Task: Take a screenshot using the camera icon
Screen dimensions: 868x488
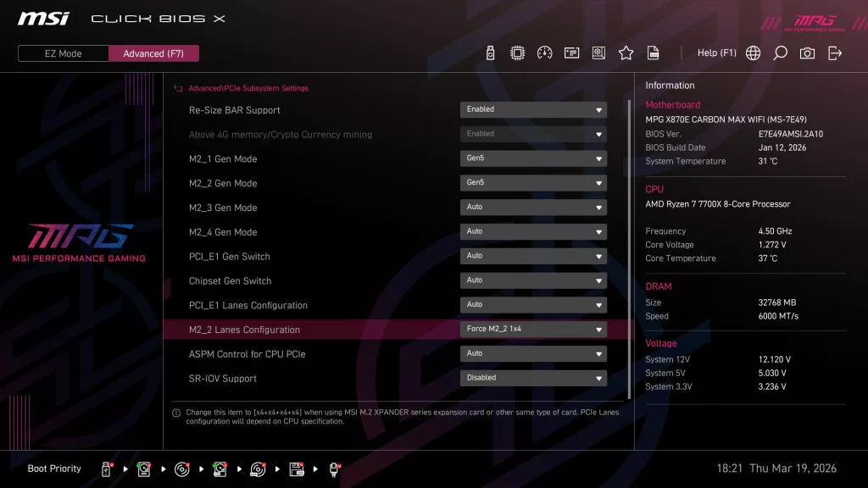Action: click(807, 53)
